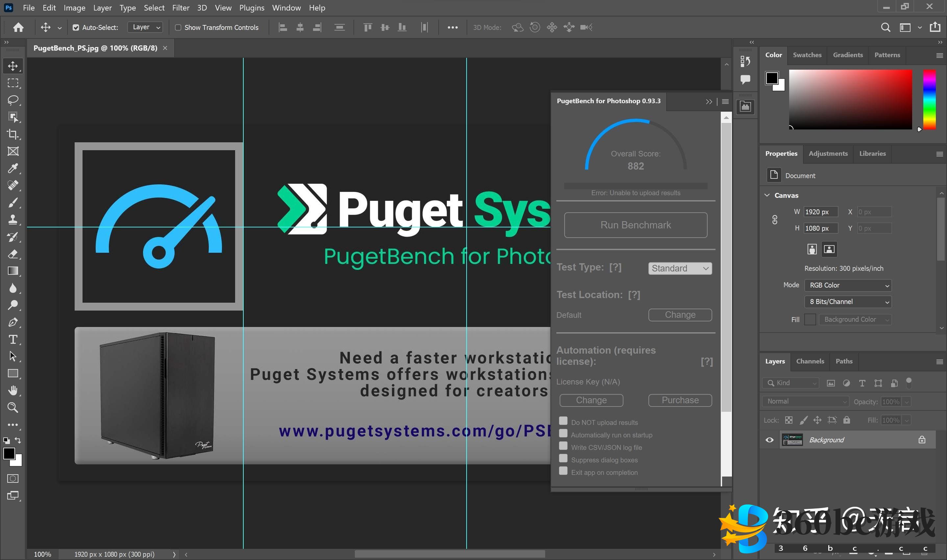Select the Crop tool

(13, 134)
